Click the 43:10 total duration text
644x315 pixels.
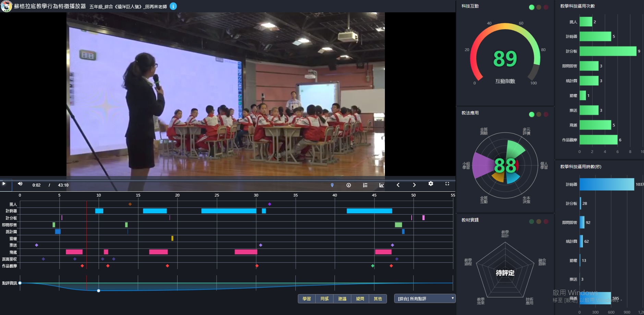[63, 185]
